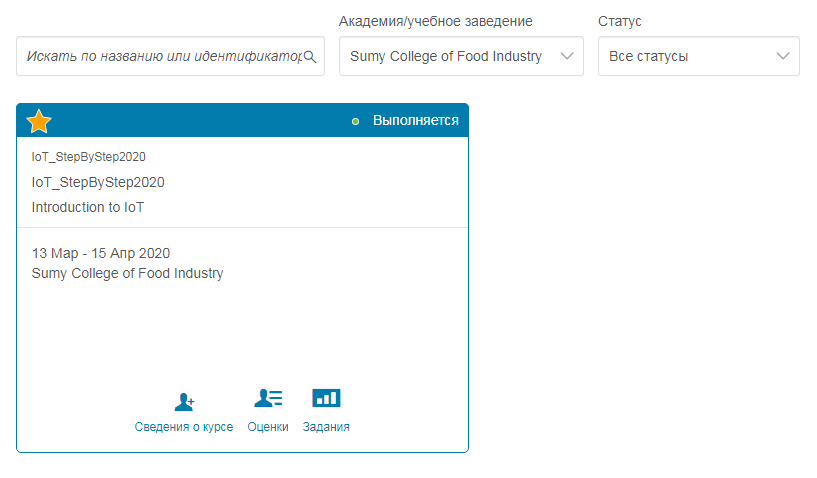This screenshot has width=817, height=478.
Task: Click the small IoT_StepByStep2020 course identifier text
Action: point(89,157)
